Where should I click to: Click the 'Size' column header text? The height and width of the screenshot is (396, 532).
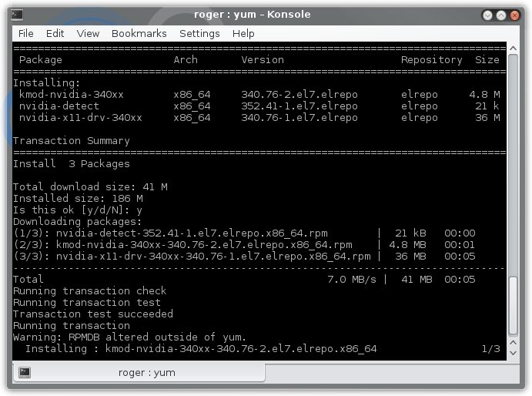pos(487,60)
